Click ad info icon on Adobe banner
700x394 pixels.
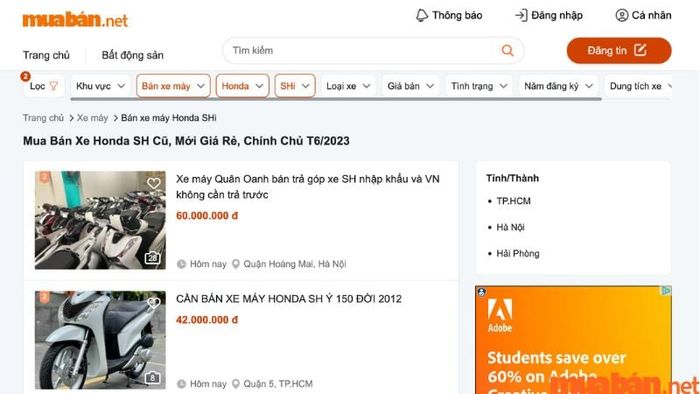click(482, 293)
